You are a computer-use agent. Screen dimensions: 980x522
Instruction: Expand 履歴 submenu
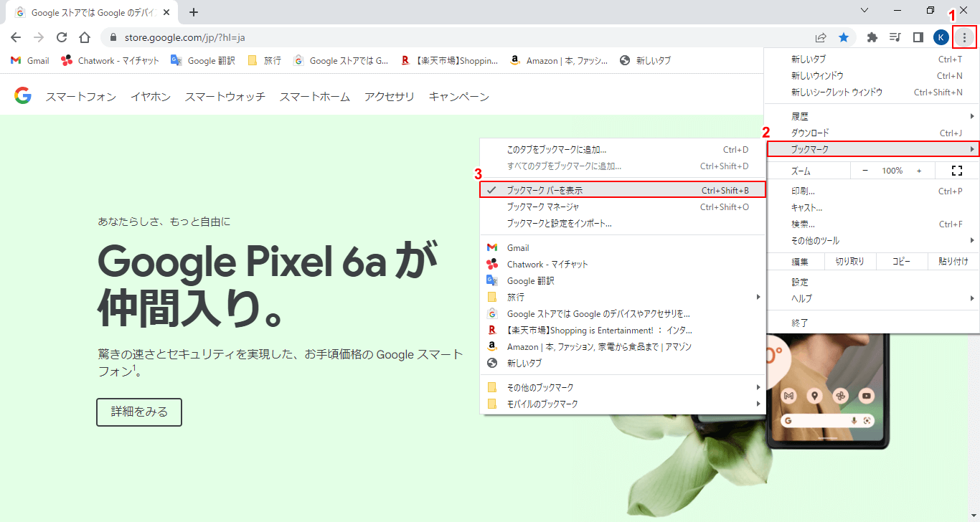[x=872, y=116]
